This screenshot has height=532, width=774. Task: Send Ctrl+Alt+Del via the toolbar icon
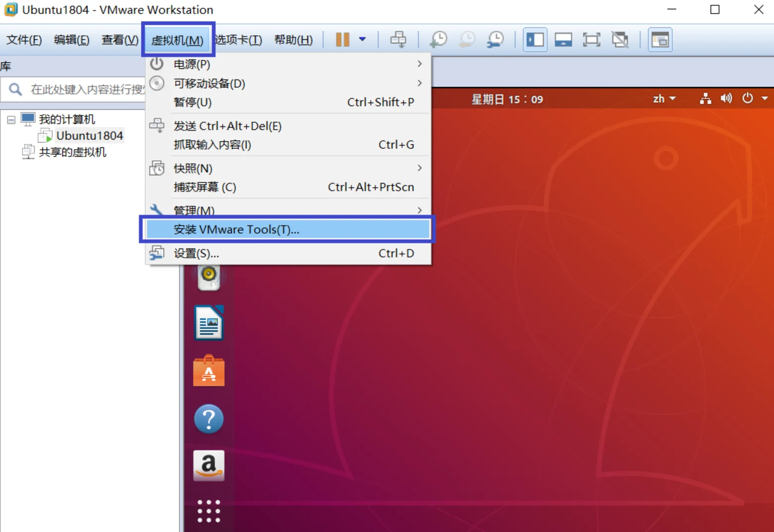pyautogui.click(x=398, y=39)
